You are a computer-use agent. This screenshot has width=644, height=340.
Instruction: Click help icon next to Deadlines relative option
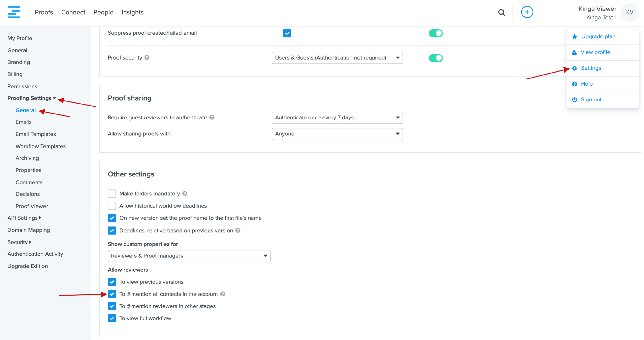(x=238, y=231)
